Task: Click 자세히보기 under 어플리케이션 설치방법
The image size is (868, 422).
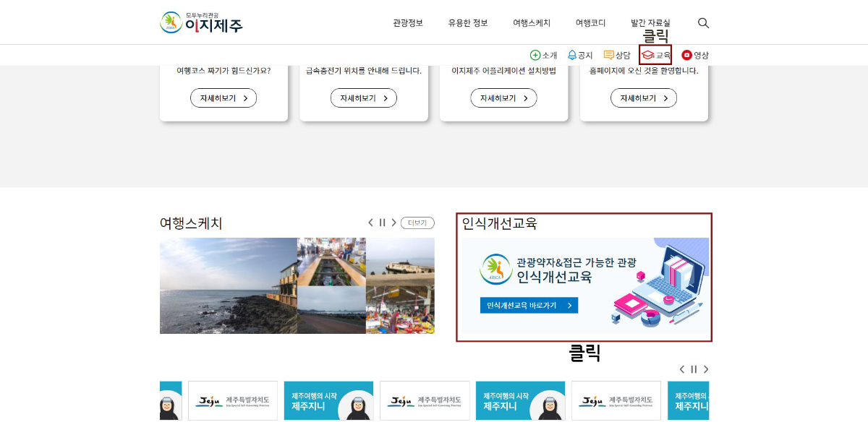Action: 503,98
